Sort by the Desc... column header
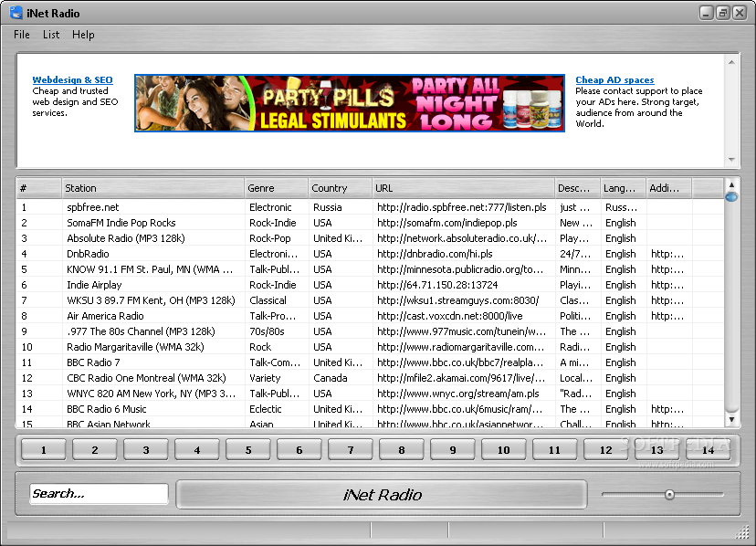This screenshot has width=756, height=546. point(578,188)
